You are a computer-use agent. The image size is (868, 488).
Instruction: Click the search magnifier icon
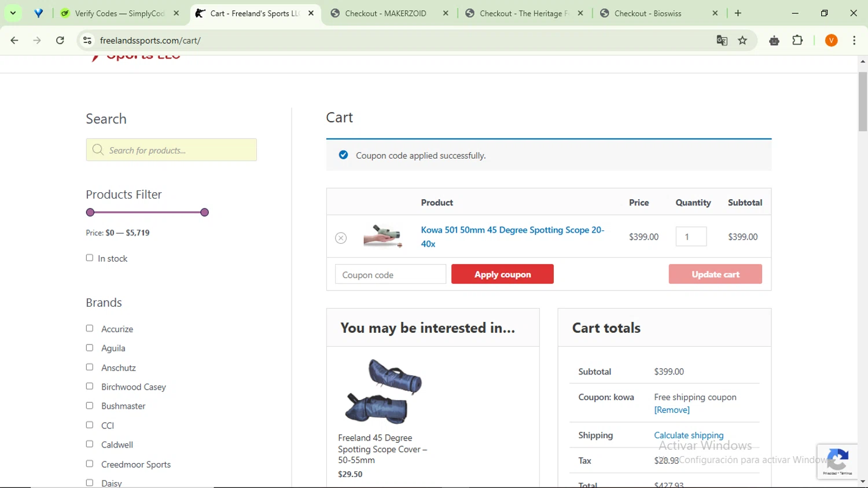pos(98,150)
